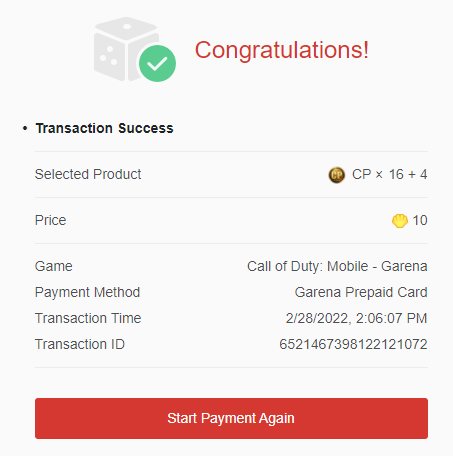453x456 pixels.
Task: Click the Start Payment Again button
Action: pos(231,418)
